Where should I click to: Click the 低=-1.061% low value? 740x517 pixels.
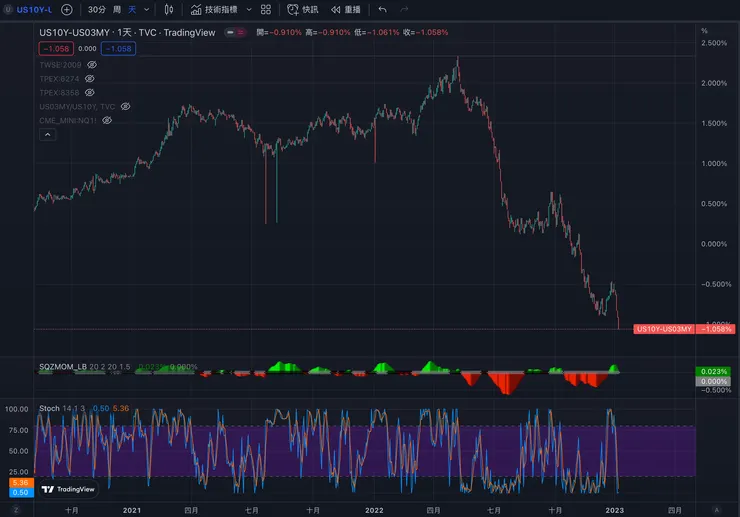[376, 32]
